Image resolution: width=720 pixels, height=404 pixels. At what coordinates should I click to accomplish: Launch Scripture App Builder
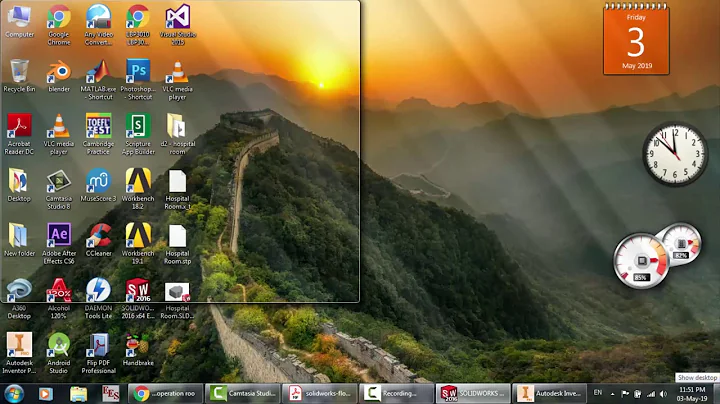pyautogui.click(x=138, y=135)
